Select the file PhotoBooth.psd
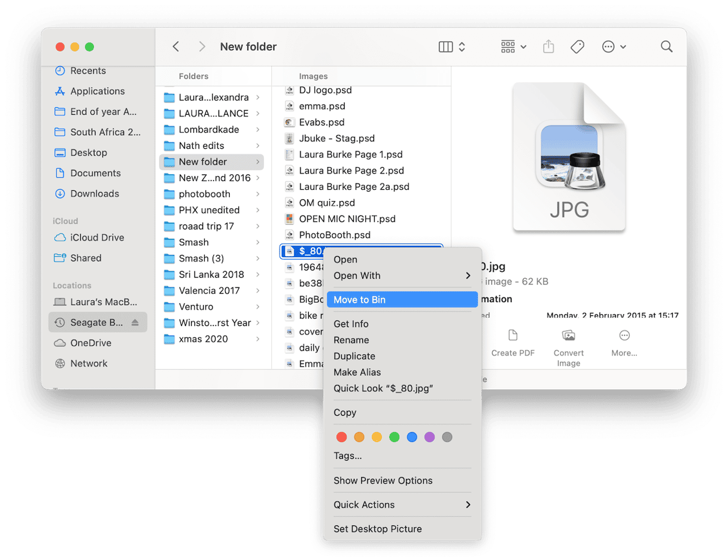The image size is (728, 560). point(362,235)
